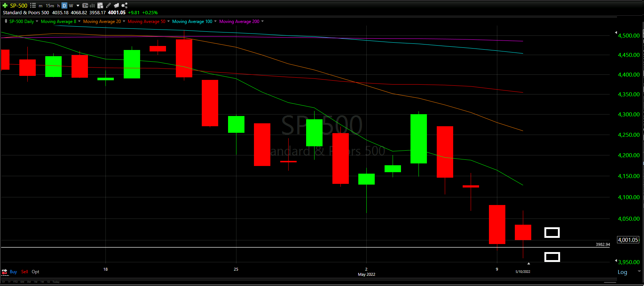Toggle the Log scale option
Screen dimensions: 644x286
click(622, 272)
